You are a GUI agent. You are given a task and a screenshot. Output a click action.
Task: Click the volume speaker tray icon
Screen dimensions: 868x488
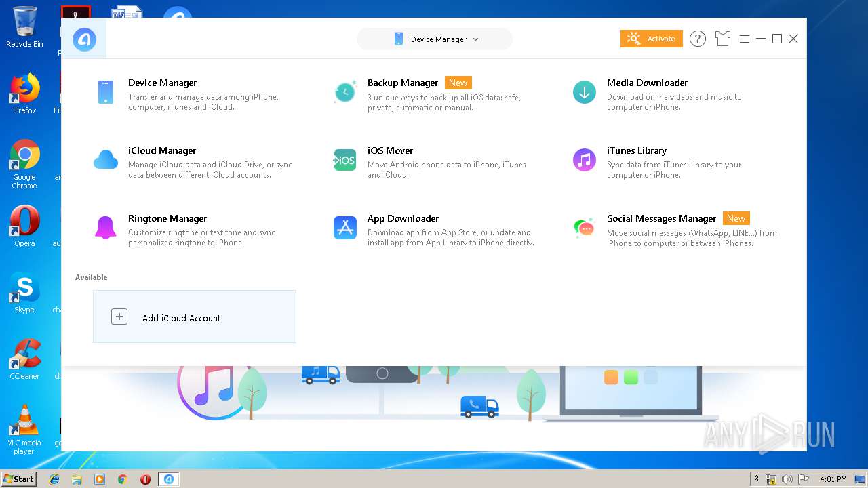[787, 479]
